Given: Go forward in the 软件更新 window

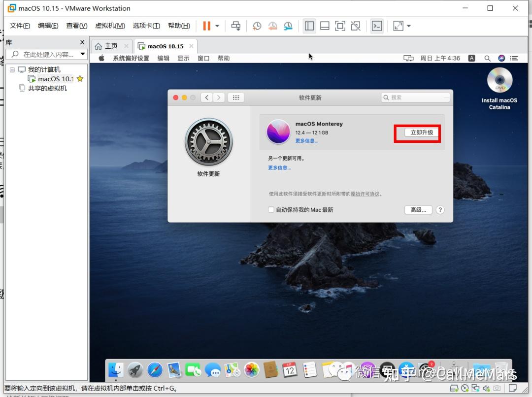Looking at the screenshot, I should click(219, 98).
